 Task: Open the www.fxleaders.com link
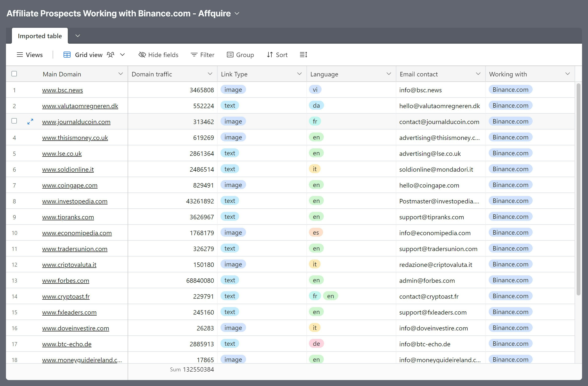point(69,312)
